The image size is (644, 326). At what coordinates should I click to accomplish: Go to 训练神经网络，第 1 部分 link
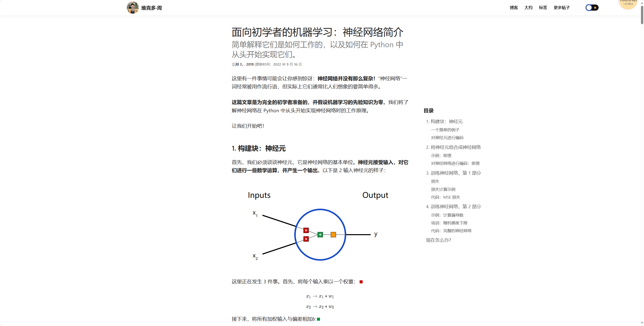(x=455, y=173)
